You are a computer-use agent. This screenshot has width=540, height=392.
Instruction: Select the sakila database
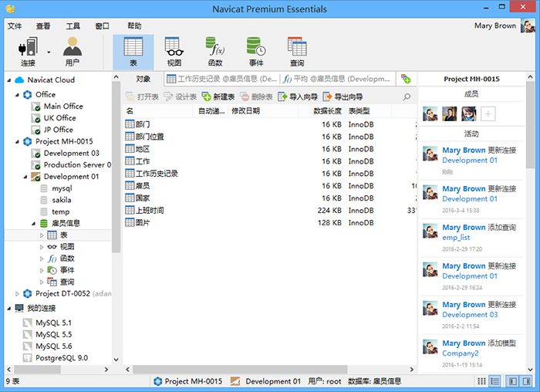point(62,200)
